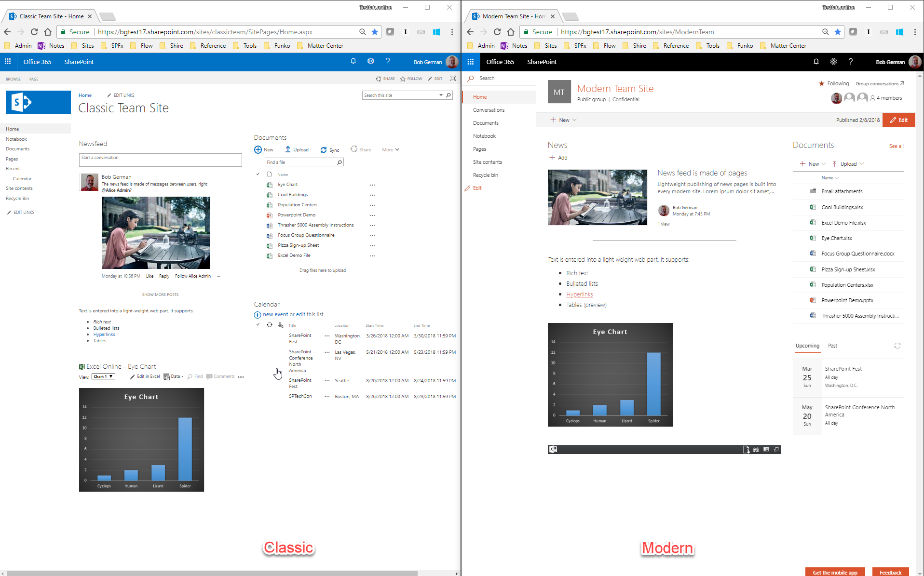924x576 pixels.
Task: Switch to the Past events tab
Action: pyautogui.click(x=832, y=346)
